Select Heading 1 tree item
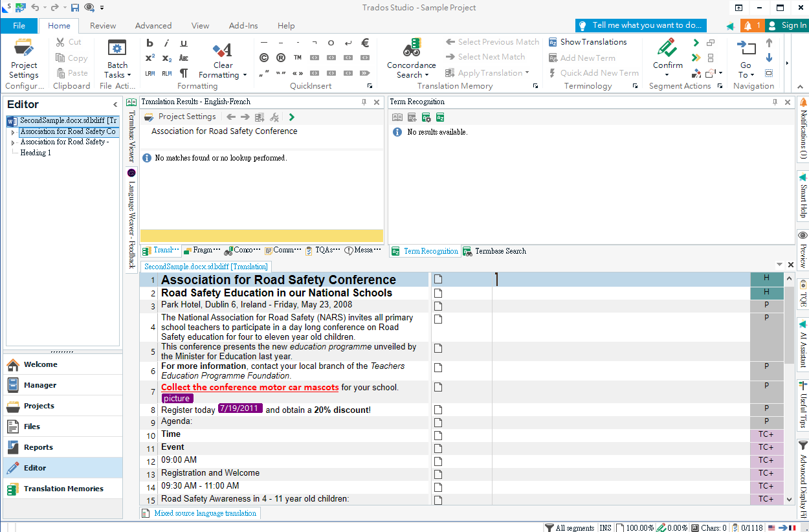This screenshot has width=809, height=532. (36, 153)
